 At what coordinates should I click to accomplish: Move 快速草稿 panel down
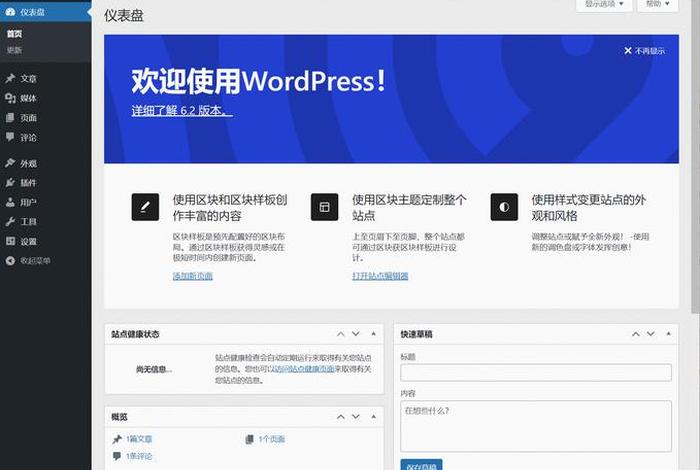(x=651, y=334)
